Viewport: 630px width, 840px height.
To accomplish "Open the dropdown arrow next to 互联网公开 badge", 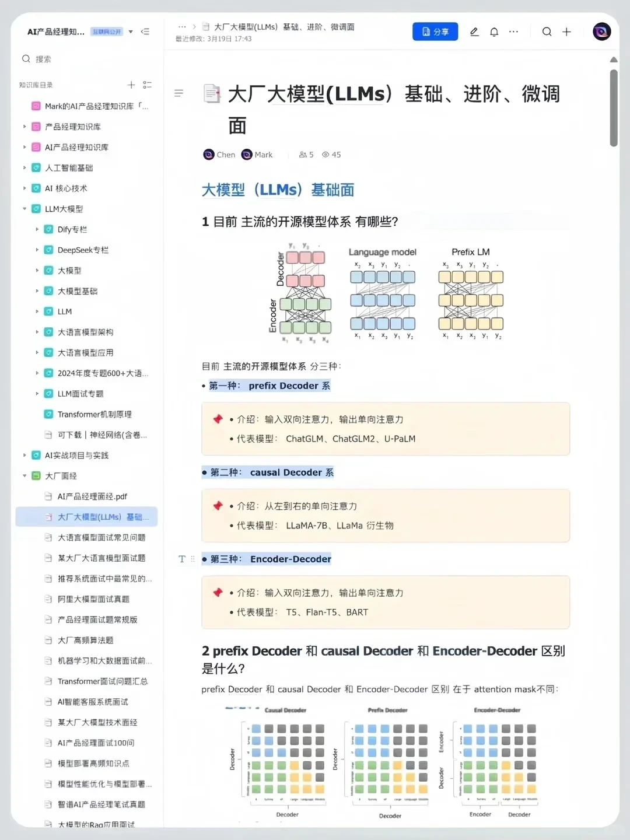I will [131, 32].
